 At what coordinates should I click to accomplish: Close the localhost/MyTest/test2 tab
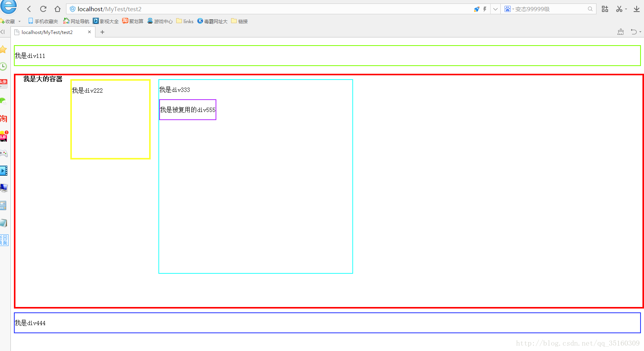click(90, 32)
